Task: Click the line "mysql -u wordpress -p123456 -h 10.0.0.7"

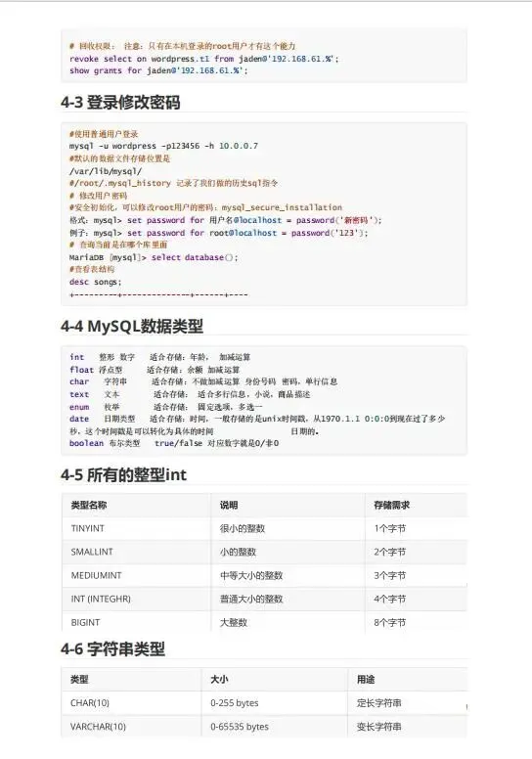Action: pyautogui.click(x=163, y=146)
